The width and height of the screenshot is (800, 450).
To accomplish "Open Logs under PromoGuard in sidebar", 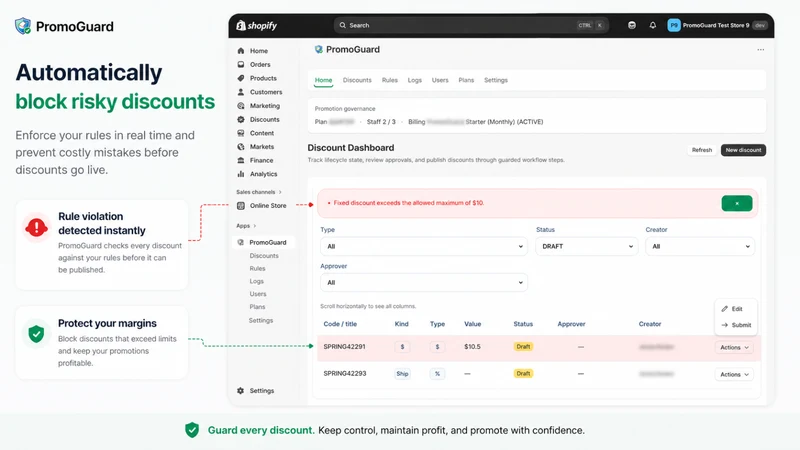I will tap(257, 282).
